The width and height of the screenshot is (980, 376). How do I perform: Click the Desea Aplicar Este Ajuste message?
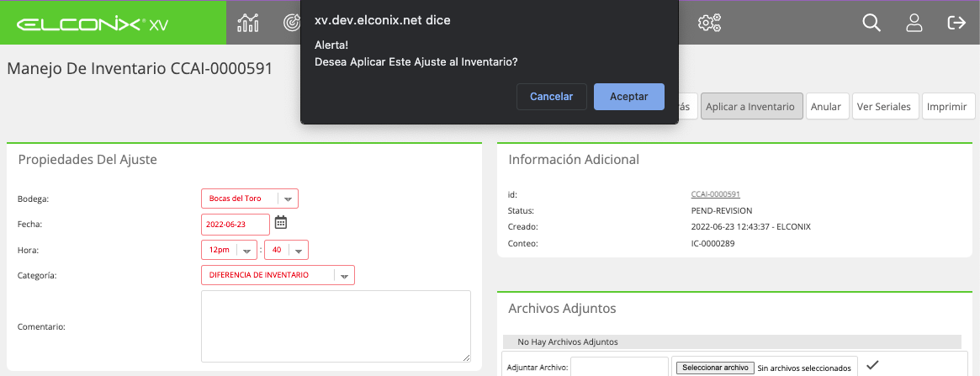click(x=416, y=62)
